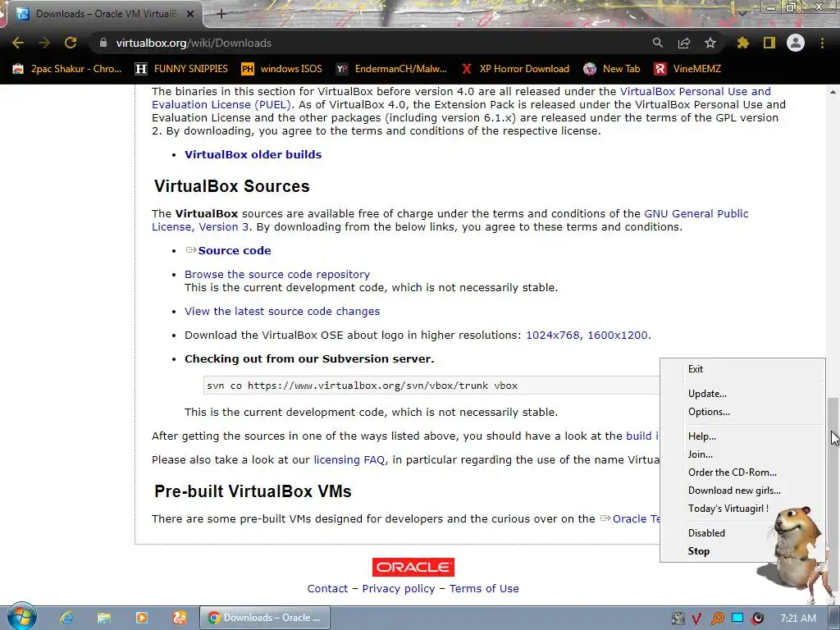Toggle the browser side panel

pos(769,43)
